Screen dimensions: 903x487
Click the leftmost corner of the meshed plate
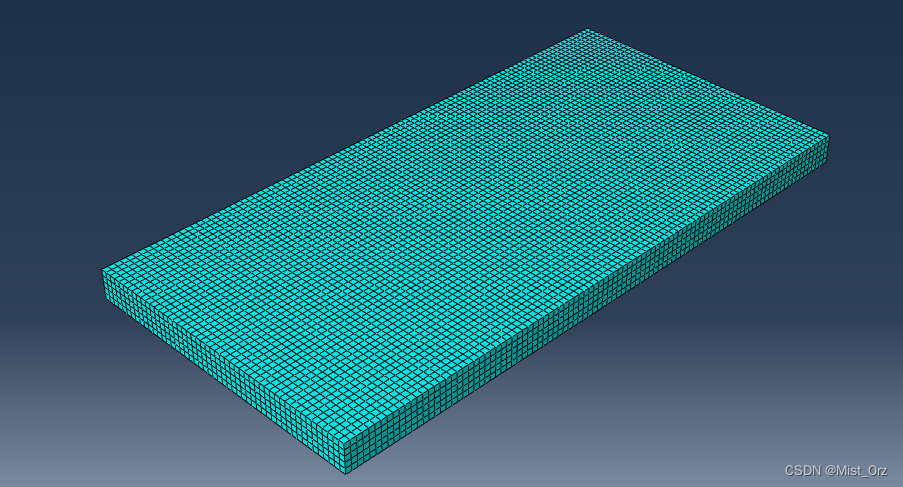[103, 269]
